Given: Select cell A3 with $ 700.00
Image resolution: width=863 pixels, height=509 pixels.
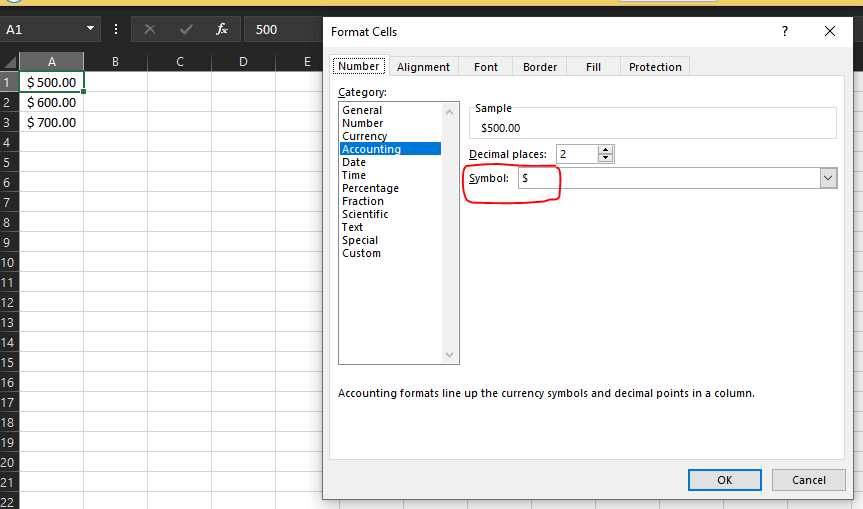Looking at the screenshot, I should click(51, 122).
